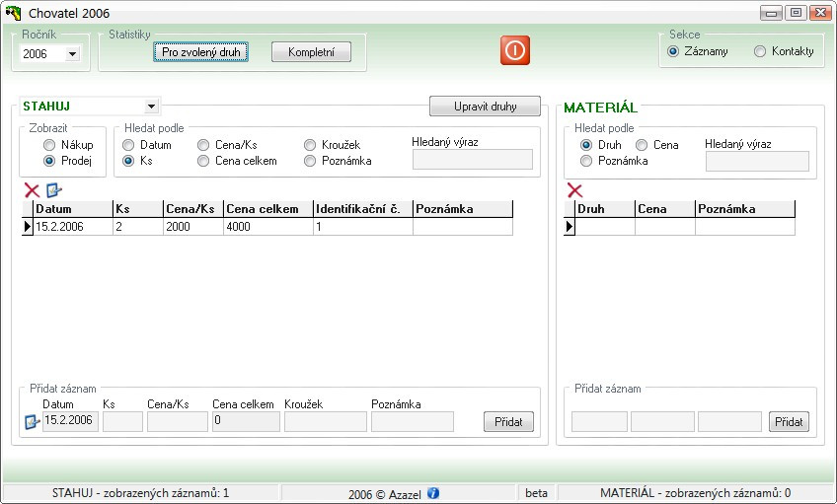The height and width of the screenshot is (504, 837).
Task: Choose Nákup in Zobrazit group
Action: (x=49, y=145)
